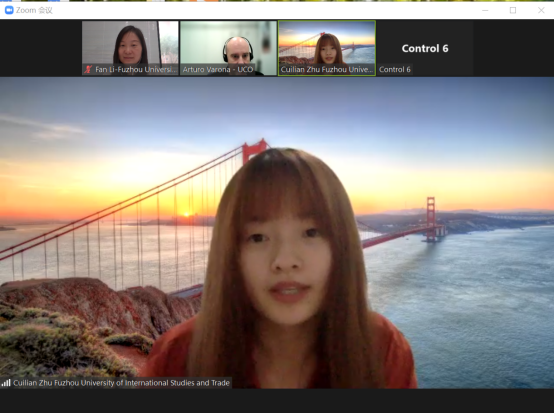Click the "Fan Li-Fuzhou Universi..." name label
The width and height of the screenshot is (554, 414).
[136, 70]
